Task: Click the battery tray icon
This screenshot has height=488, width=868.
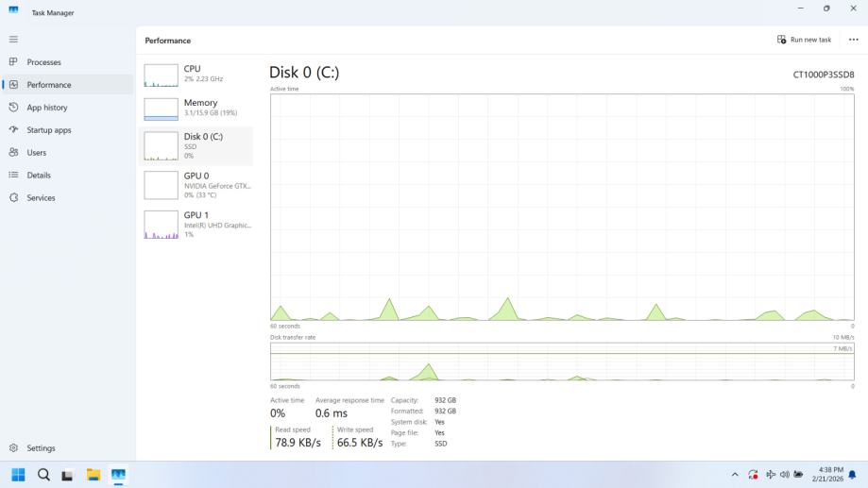Action: 798,475
